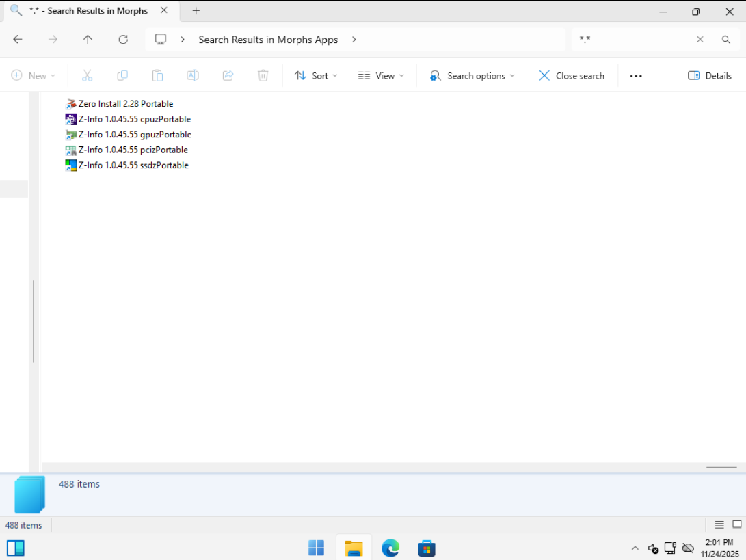Select Z-Info 1.0.45.55 ssdzPortable item
The height and width of the screenshot is (560, 746).
(133, 165)
